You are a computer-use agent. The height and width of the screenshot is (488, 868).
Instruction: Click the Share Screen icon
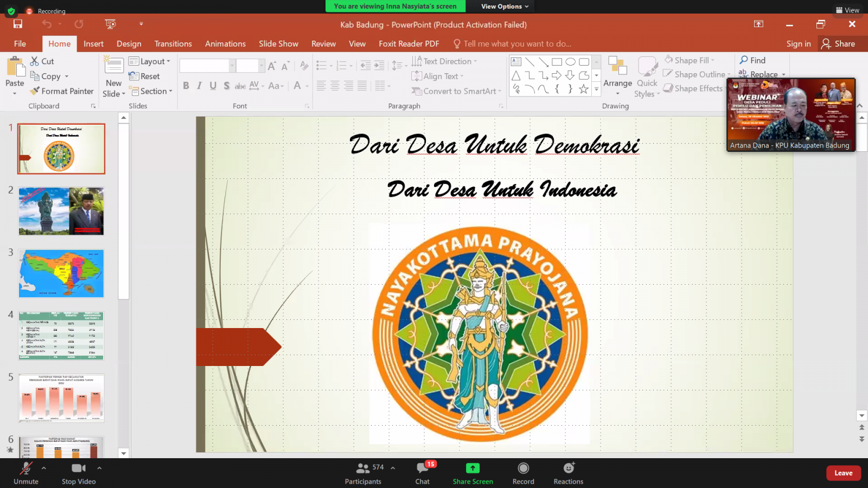[473, 468]
